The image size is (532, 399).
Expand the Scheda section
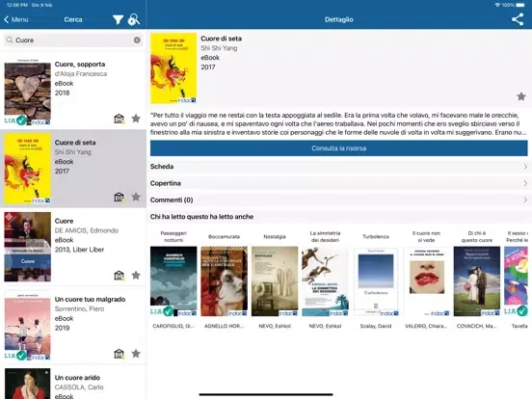338,167
